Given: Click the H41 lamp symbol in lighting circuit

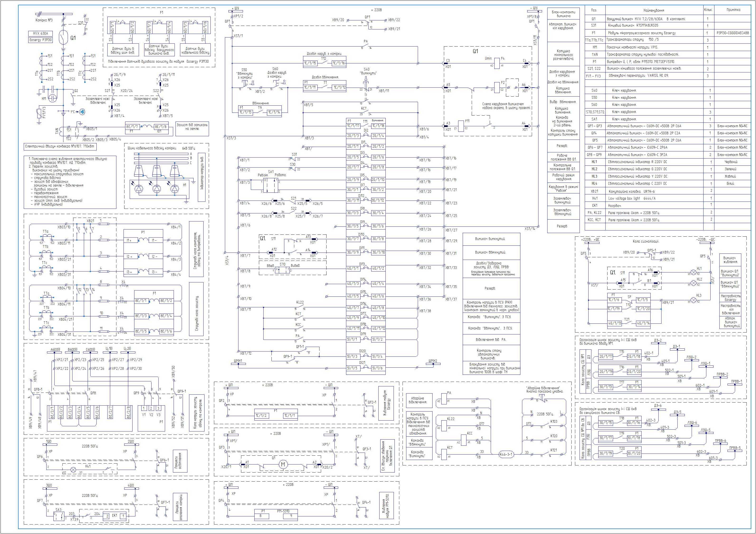Looking at the screenshot, I should click(x=74, y=470).
